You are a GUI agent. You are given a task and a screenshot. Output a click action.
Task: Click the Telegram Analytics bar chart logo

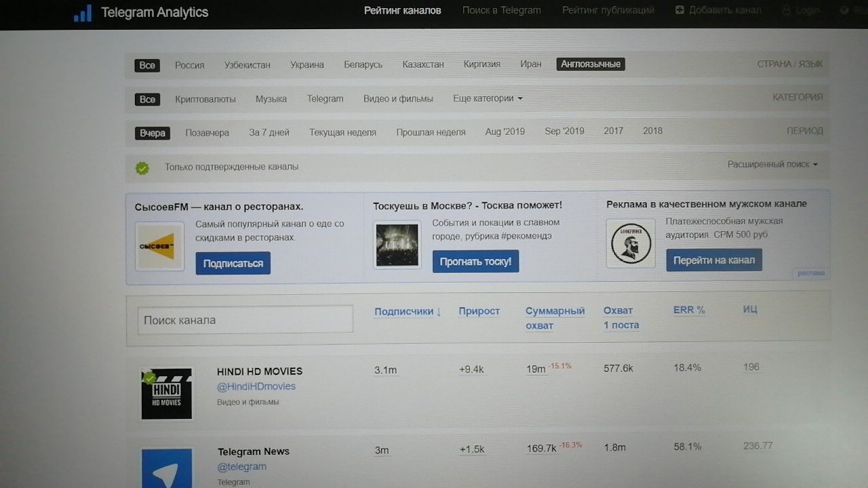pyautogui.click(x=83, y=13)
